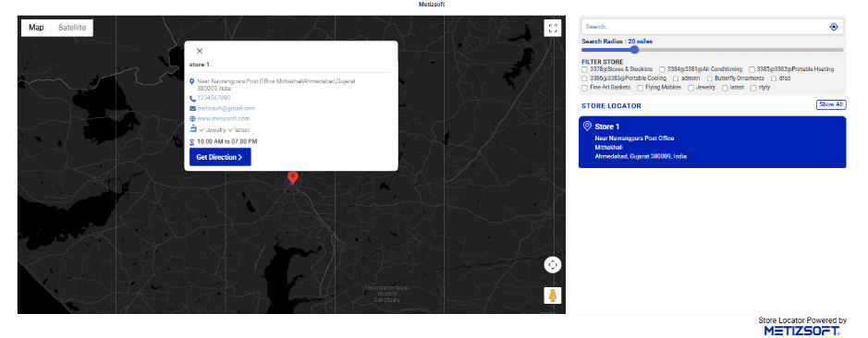Open the www.metizsoft.com website link
868x338 pixels.
pos(223,118)
